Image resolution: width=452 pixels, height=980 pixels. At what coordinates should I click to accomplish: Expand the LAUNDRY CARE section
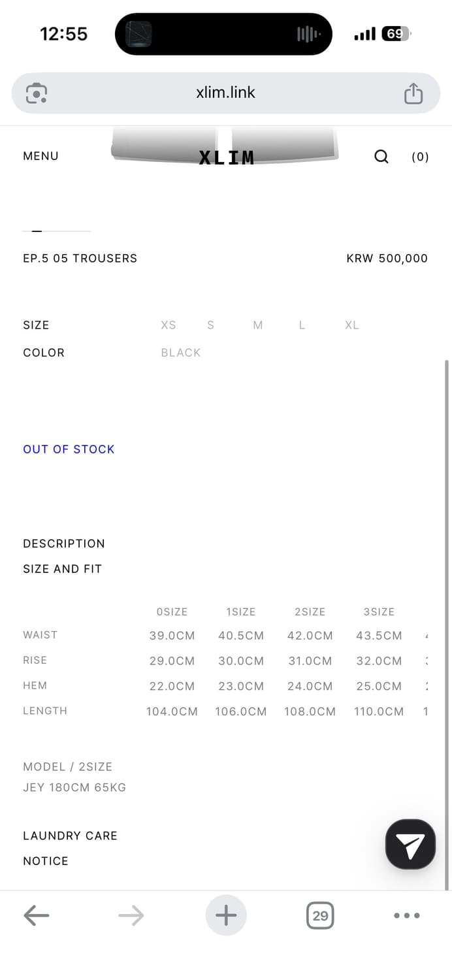71,836
